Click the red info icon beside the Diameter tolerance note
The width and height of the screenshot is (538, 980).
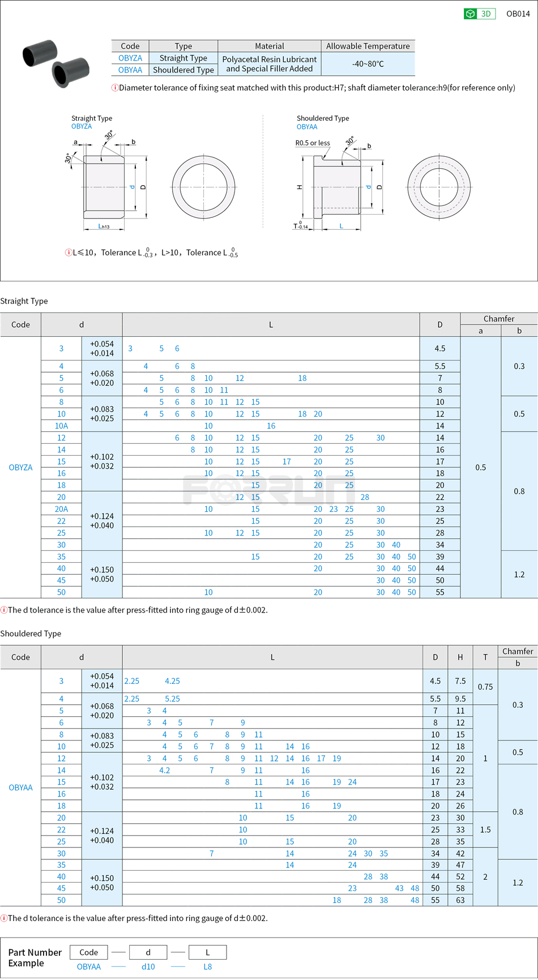pyautogui.click(x=115, y=88)
